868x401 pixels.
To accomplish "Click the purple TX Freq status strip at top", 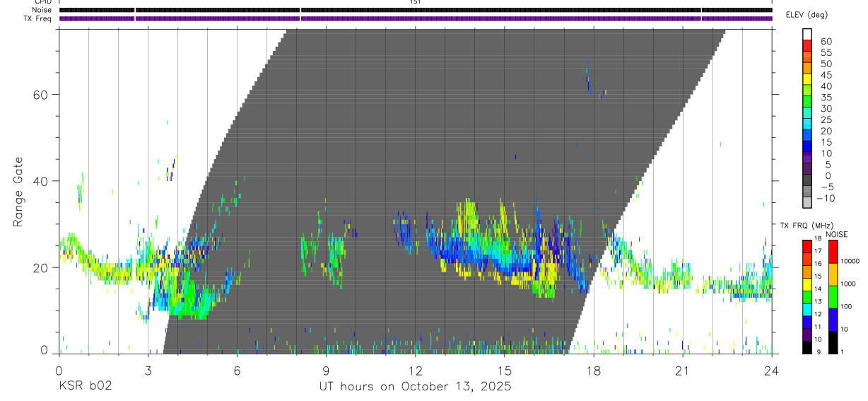I will [x=416, y=18].
